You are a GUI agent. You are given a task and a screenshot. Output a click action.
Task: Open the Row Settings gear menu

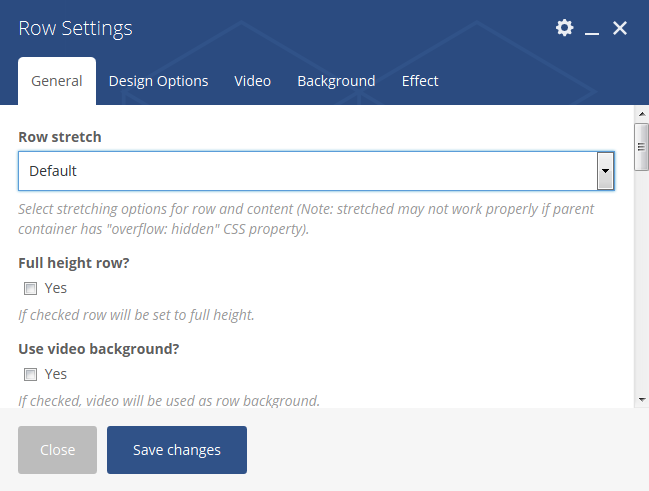[565, 28]
